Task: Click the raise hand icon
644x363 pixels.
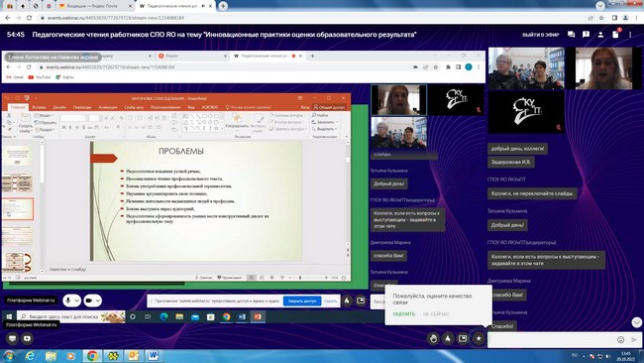Action: click(433, 338)
